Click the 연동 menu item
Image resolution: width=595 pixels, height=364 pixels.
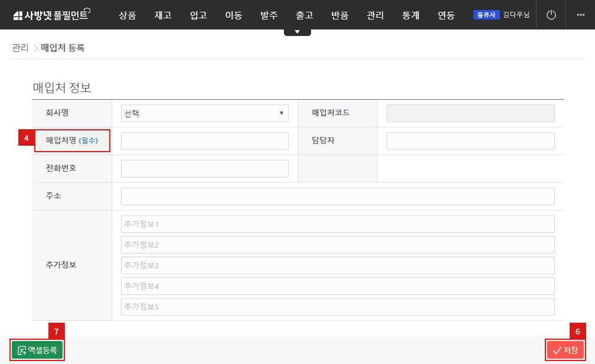pos(446,15)
